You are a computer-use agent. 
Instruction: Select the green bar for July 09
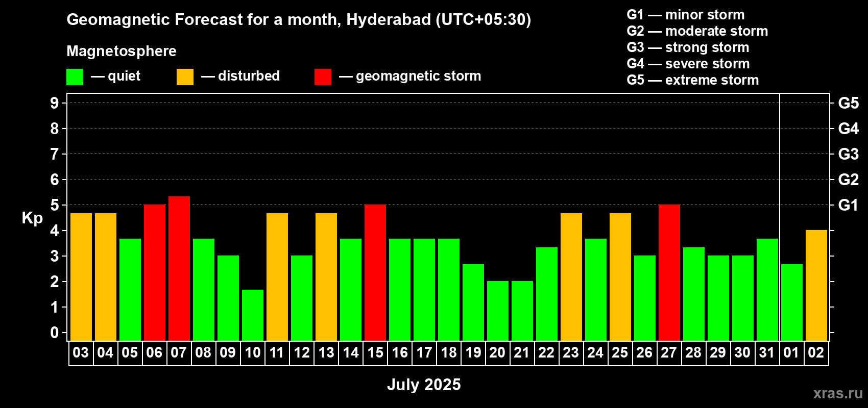click(x=228, y=298)
